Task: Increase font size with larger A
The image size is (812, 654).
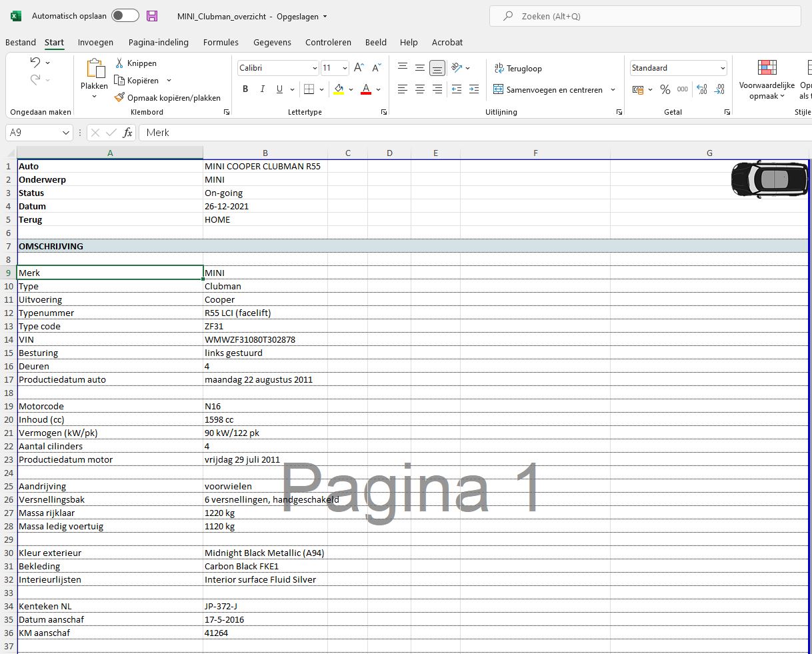Action: (x=359, y=68)
